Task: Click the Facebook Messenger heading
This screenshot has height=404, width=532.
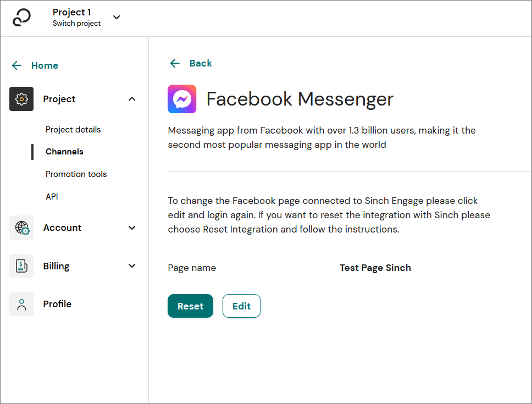Action: tap(300, 99)
